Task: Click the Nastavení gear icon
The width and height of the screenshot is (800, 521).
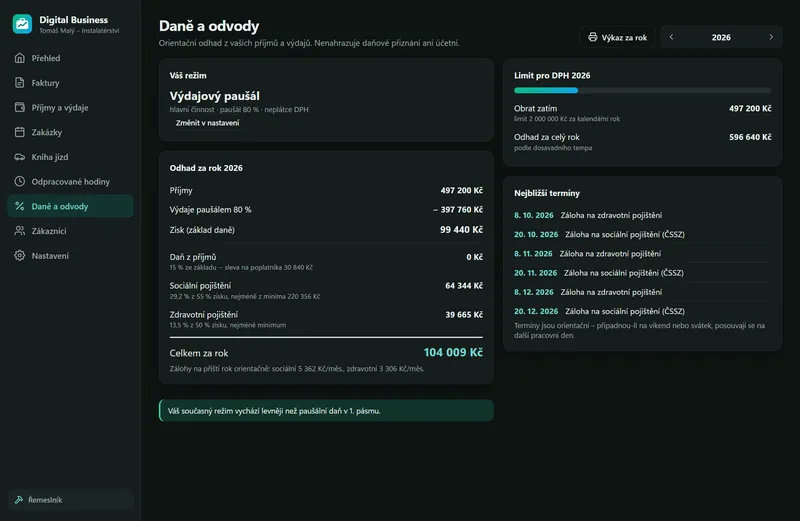Action: coord(19,255)
